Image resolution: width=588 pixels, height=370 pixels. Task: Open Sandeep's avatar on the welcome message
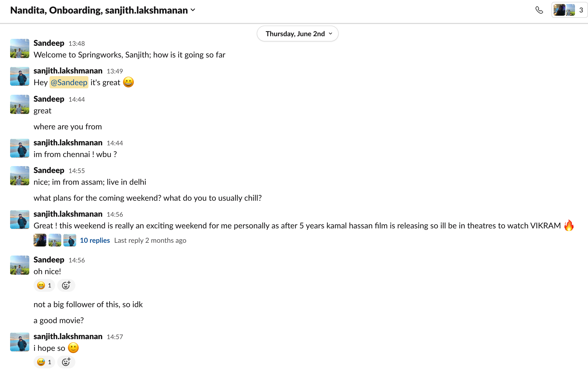[20, 48]
